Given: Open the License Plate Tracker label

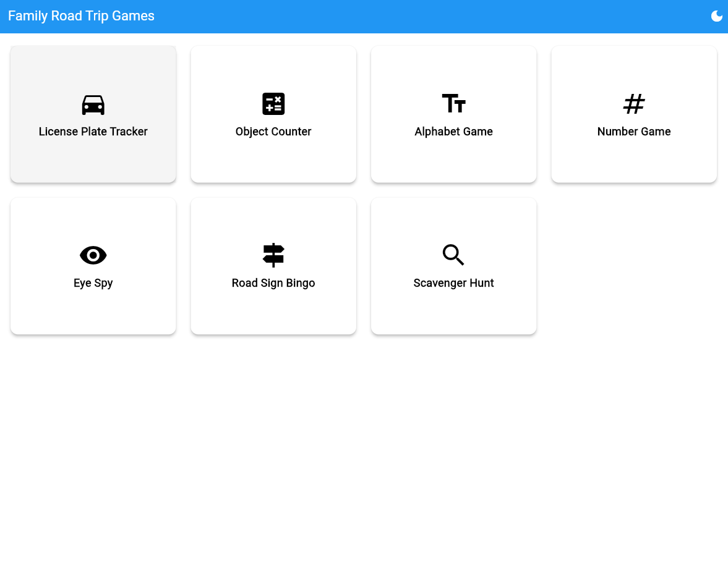Looking at the screenshot, I should tap(93, 132).
